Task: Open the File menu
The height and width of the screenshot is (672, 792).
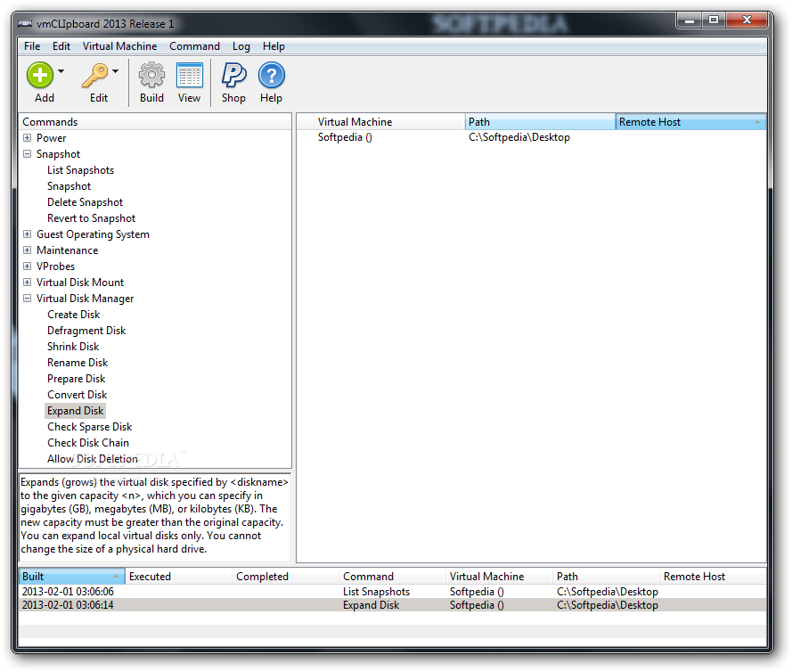Action: pos(32,46)
